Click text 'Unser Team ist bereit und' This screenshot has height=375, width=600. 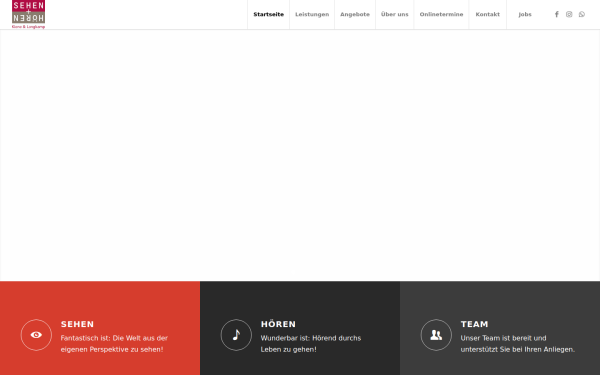pos(503,338)
